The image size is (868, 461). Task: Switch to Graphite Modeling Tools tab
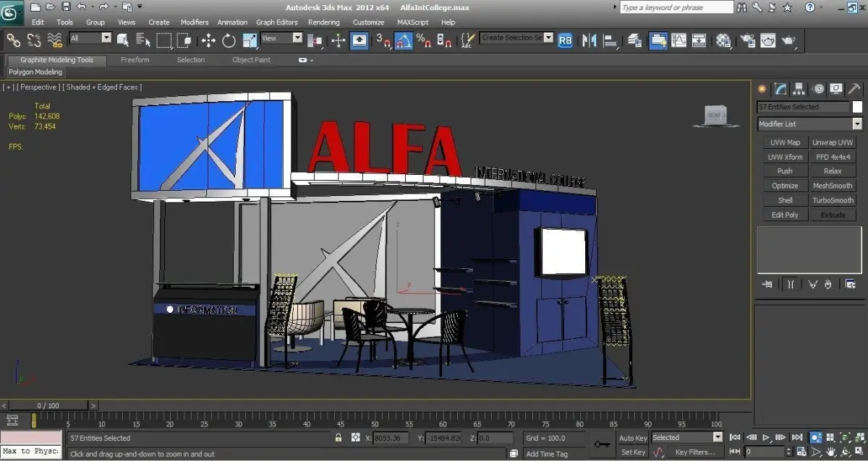(57, 60)
